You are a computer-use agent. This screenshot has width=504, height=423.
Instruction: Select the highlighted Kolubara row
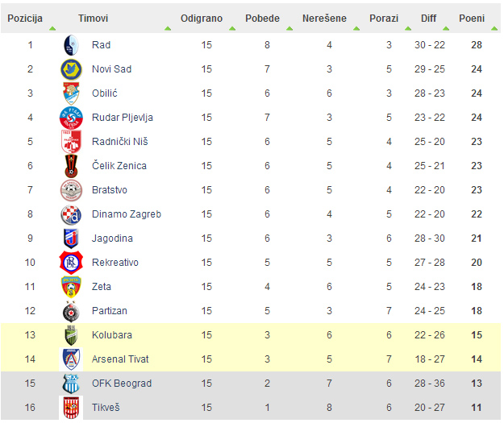[x=251, y=335]
